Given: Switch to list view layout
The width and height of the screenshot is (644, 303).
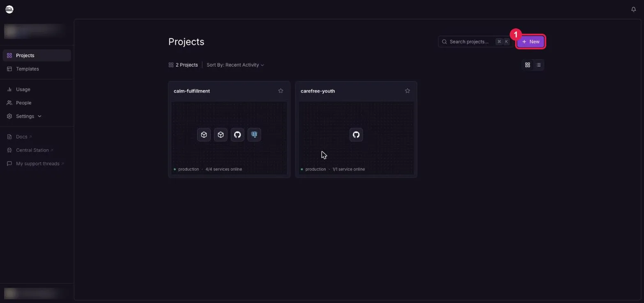Looking at the screenshot, I should pyautogui.click(x=538, y=65).
